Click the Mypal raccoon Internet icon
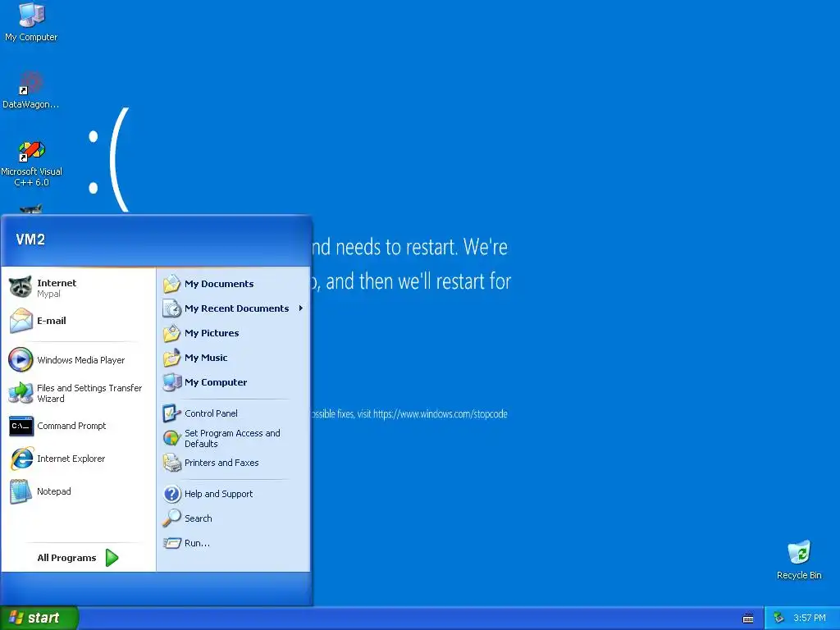The width and height of the screenshot is (840, 630). click(x=21, y=287)
